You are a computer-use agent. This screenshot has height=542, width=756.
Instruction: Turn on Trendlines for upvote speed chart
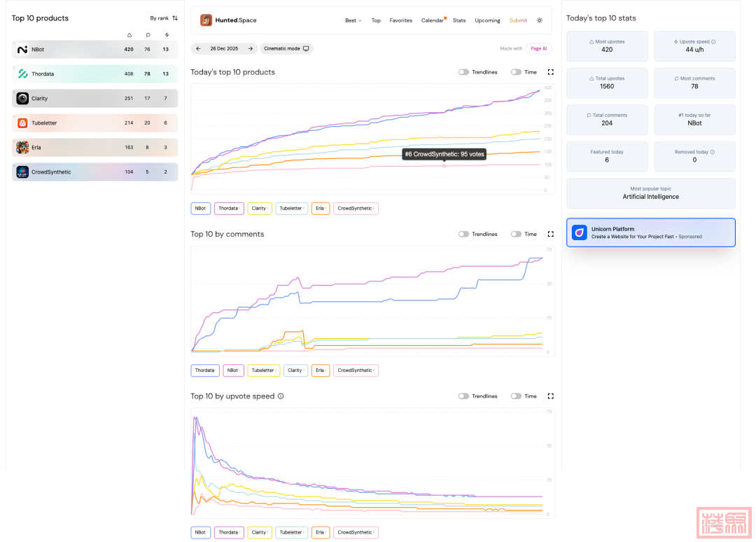463,396
